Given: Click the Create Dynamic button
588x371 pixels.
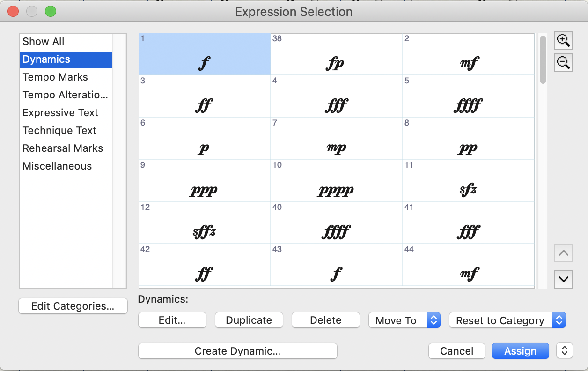Looking at the screenshot, I should click(237, 351).
